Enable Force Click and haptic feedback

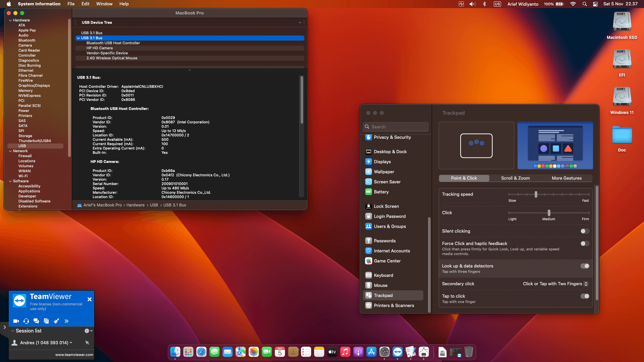click(585, 244)
